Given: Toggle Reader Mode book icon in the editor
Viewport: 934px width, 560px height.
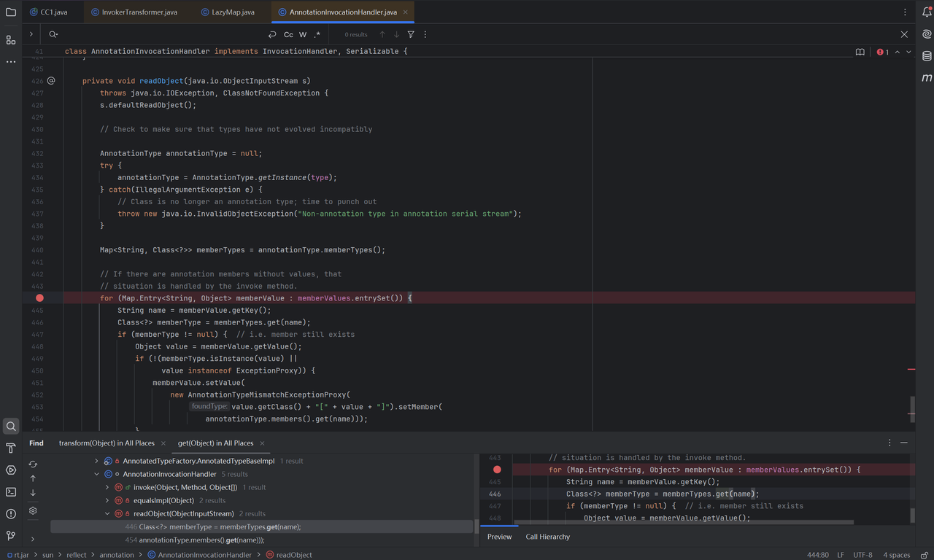Looking at the screenshot, I should tap(860, 52).
